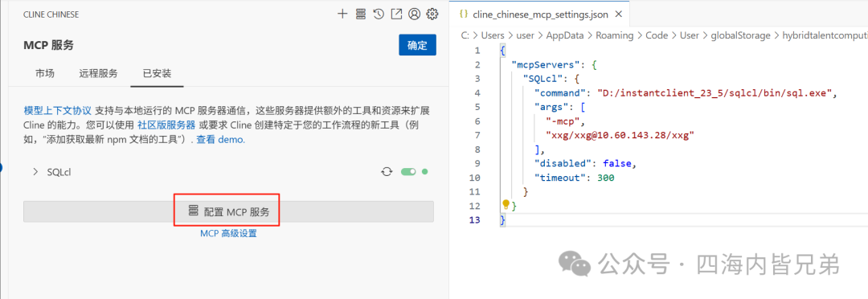Click the "args" key on line 5
Image resolution: width=868 pixels, height=299 pixels.
click(551, 107)
